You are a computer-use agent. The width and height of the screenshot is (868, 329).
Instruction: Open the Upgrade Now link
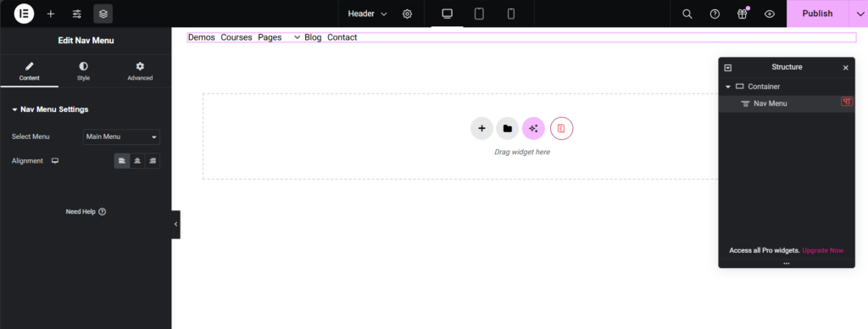[x=822, y=250]
